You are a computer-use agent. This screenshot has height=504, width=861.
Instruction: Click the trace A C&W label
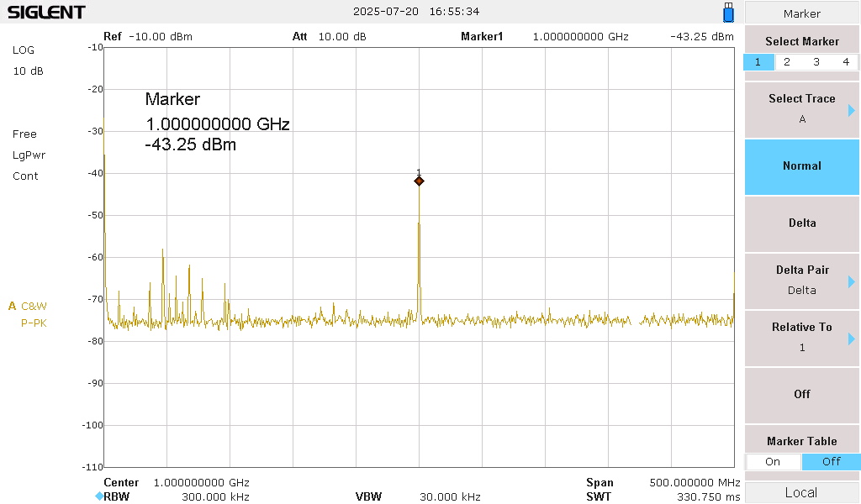[28, 306]
